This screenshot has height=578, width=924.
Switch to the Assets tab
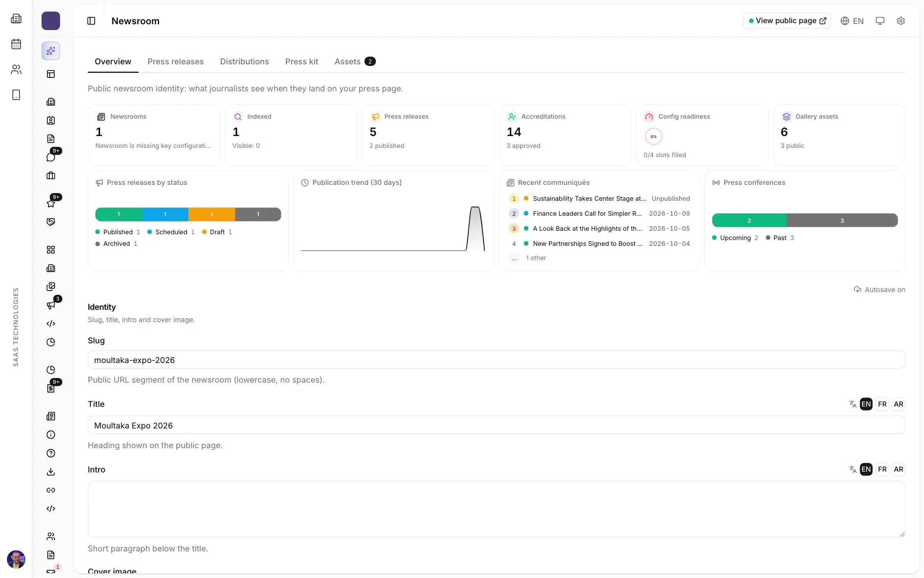click(x=355, y=62)
